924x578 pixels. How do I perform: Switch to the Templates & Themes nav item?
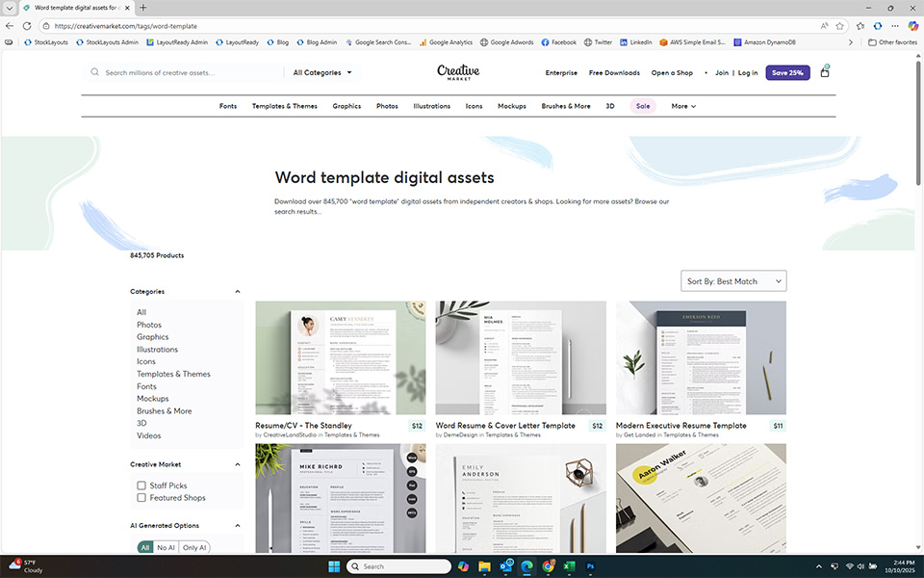point(284,106)
